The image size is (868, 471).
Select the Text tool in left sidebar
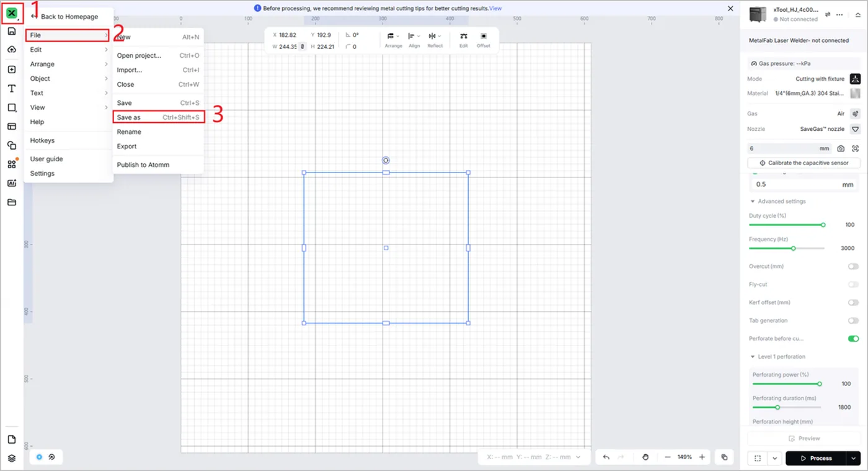[x=11, y=89]
